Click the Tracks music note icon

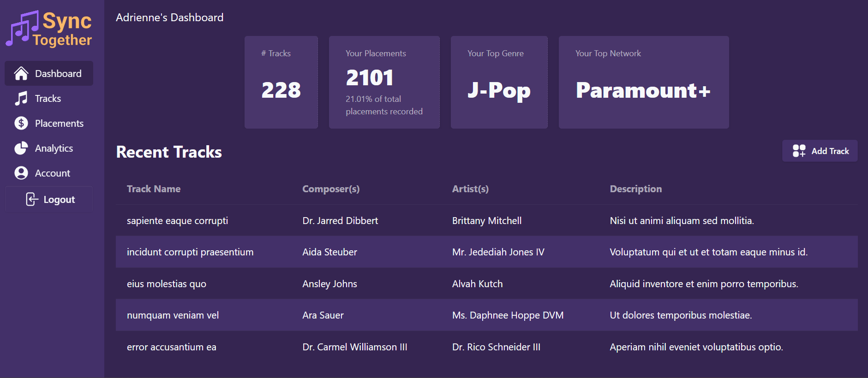point(21,98)
